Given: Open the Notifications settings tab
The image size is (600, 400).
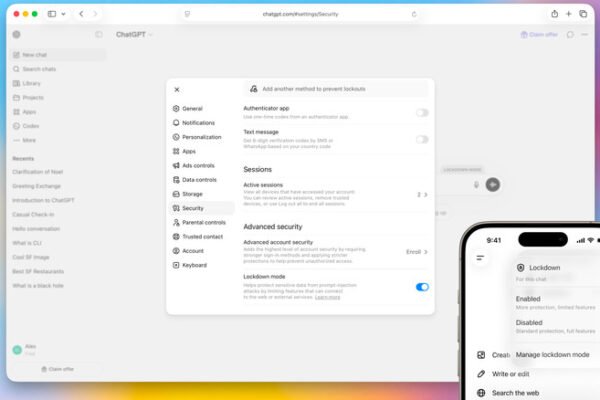Looking at the screenshot, I should tap(194, 123).
